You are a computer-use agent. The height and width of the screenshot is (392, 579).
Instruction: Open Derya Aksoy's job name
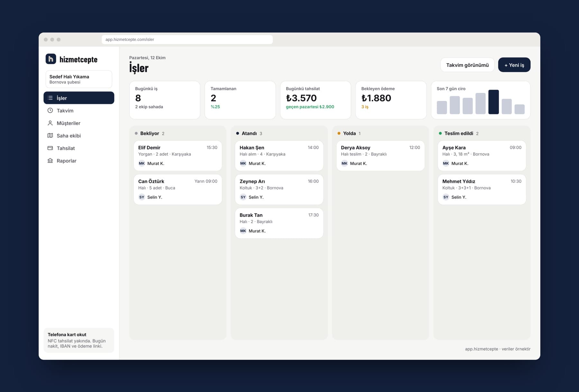click(x=355, y=147)
